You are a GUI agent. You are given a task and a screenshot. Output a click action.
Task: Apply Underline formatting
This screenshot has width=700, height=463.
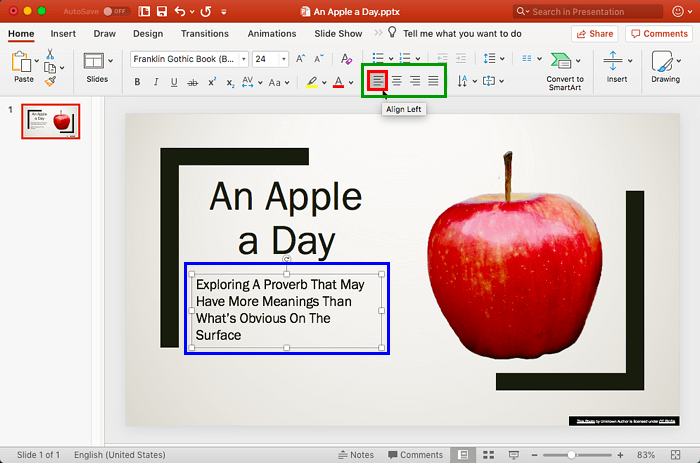(174, 82)
